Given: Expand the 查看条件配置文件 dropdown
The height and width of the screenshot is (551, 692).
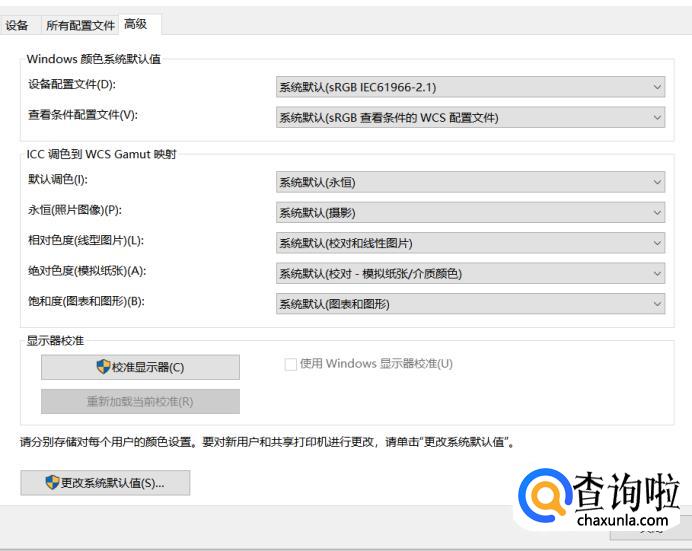Looking at the screenshot, I should pos(470,117).
